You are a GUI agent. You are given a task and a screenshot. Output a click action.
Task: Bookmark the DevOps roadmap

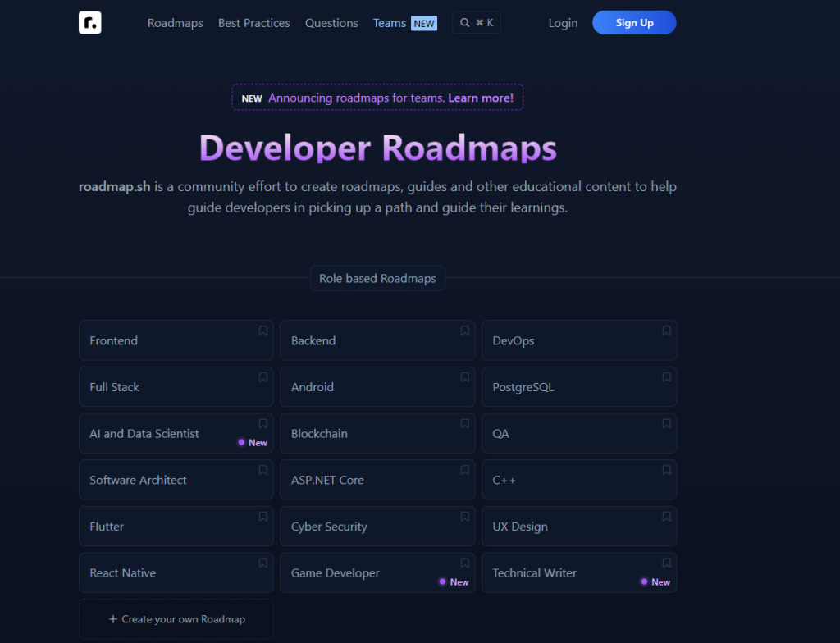click(666, 331)
